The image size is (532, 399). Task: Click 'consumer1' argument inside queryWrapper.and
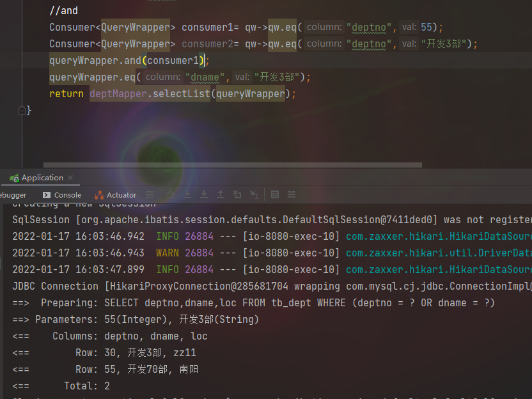pos(173,60)
